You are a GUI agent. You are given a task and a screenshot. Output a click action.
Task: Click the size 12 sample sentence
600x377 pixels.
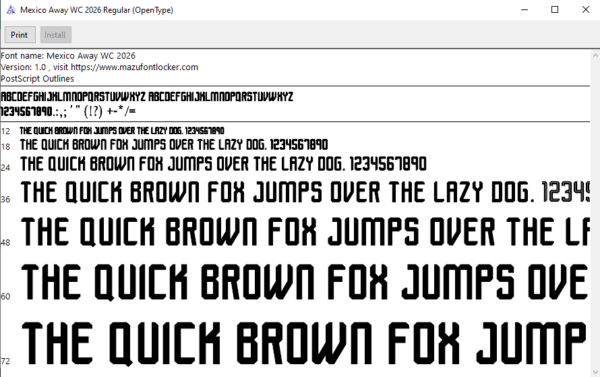tap(122, 131)
